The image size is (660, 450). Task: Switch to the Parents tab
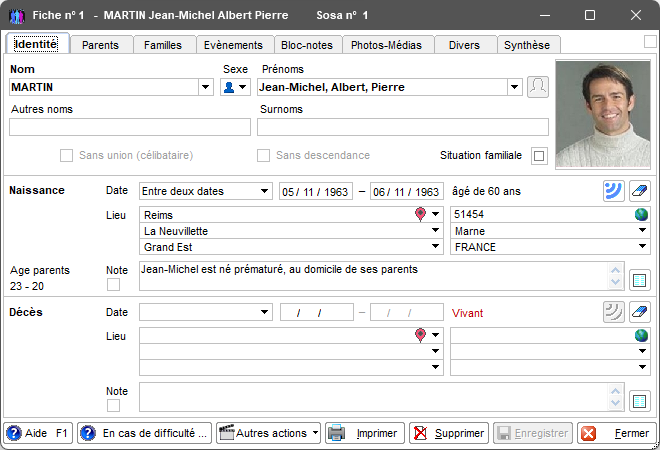[101, 45]
